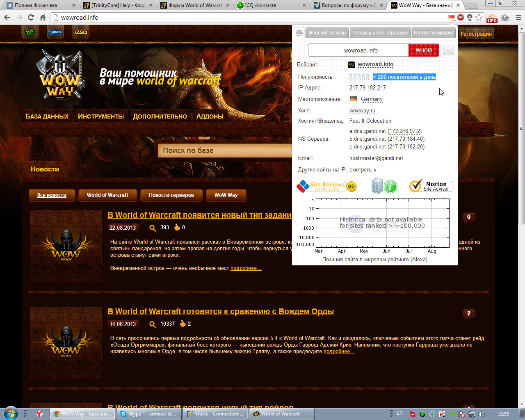The image size is (525, 420).
Task: Switch to the Вопросы по форуму tab
Action: (349, 5)
